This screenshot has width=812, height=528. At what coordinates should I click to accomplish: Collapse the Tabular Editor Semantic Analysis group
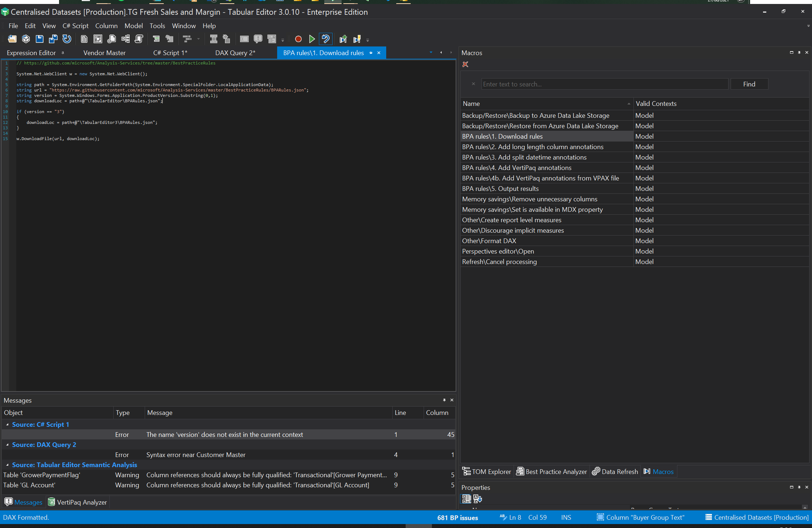(x=7, y=465)
